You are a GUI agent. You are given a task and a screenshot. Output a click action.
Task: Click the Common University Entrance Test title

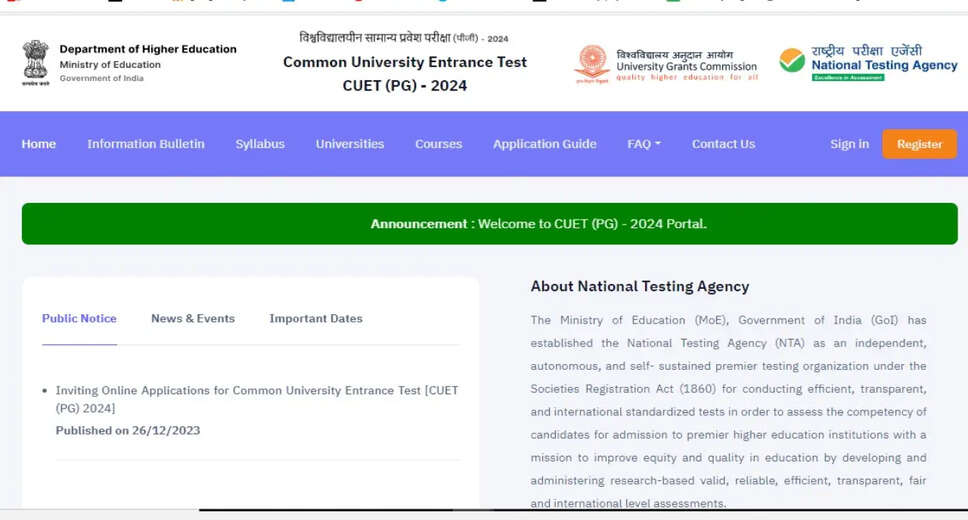(x=405, y=62)
